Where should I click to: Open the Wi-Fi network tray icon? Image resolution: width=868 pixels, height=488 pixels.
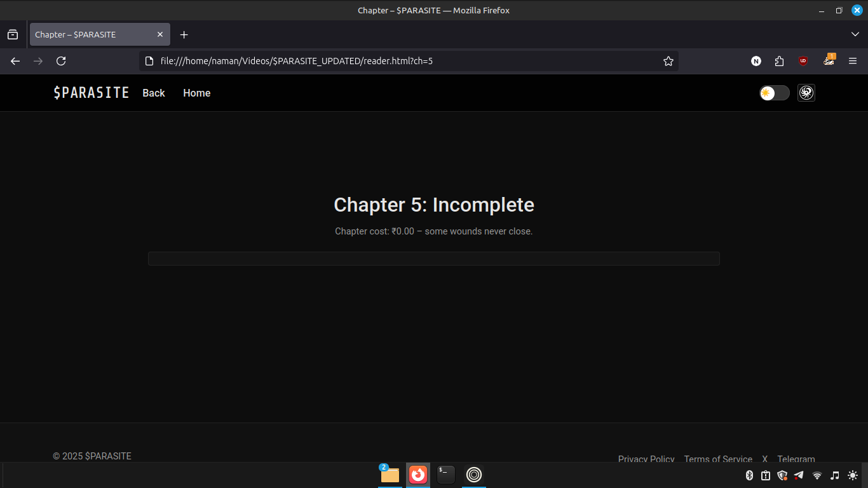817,475
